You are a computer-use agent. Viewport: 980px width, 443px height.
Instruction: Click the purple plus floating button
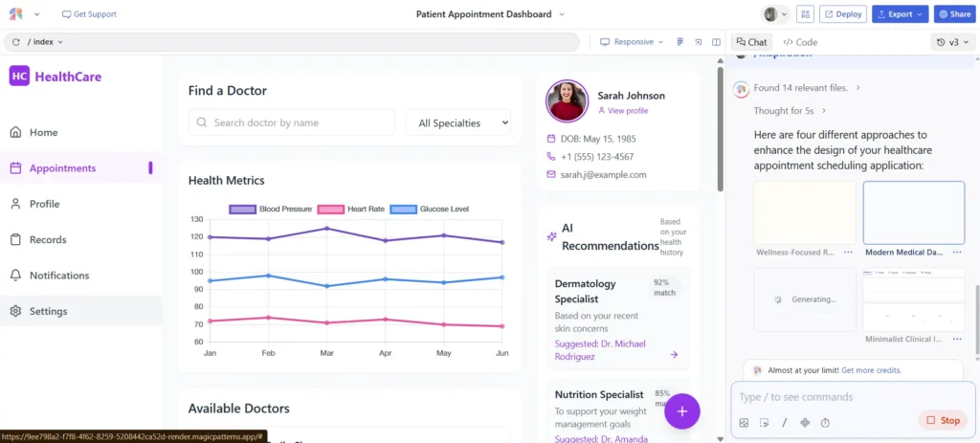point(681,411)
